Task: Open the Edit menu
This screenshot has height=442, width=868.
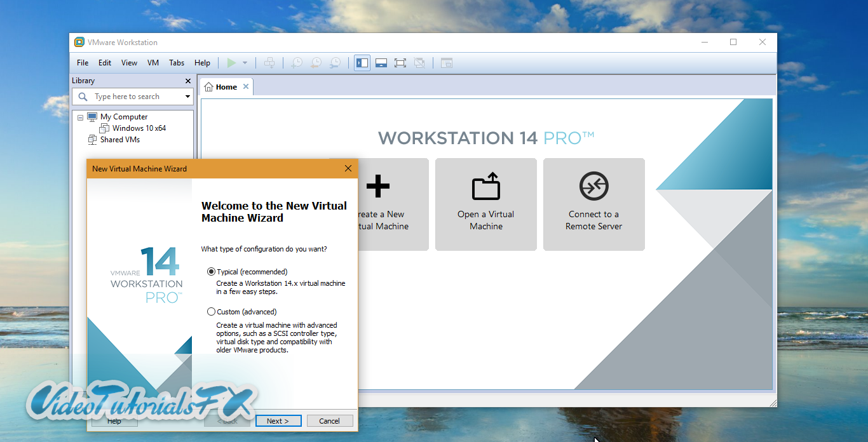Action: [105, 63]
